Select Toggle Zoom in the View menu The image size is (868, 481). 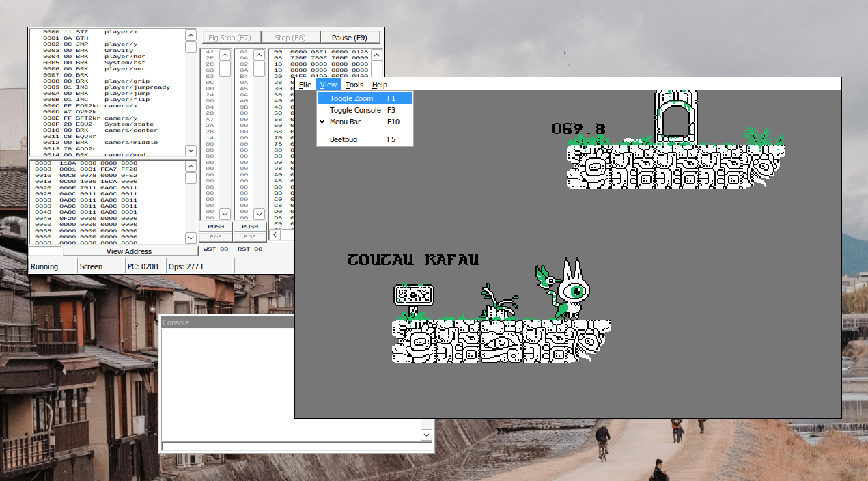tap(351, 98)
